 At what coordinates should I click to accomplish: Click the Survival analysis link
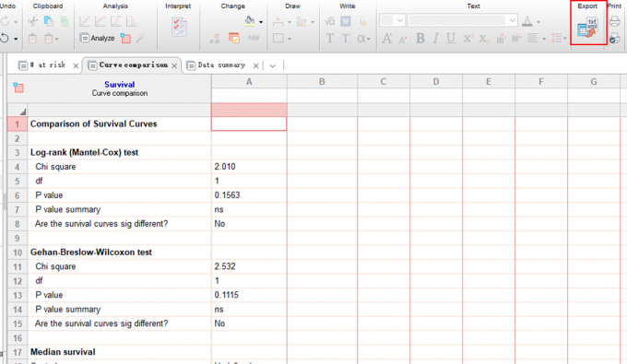point(120,84)
